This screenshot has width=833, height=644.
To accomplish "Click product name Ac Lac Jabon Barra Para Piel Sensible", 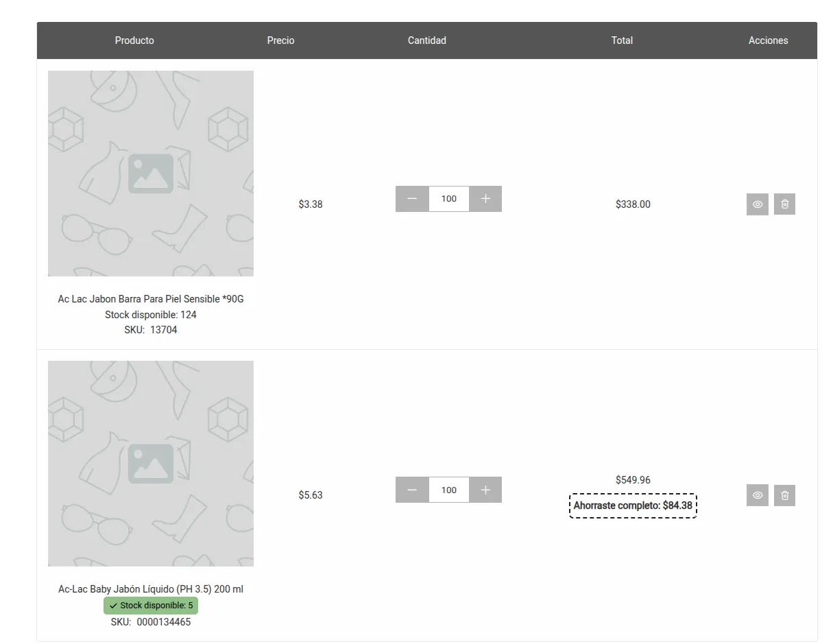I will pyautogui.click(x=151, y=299).
